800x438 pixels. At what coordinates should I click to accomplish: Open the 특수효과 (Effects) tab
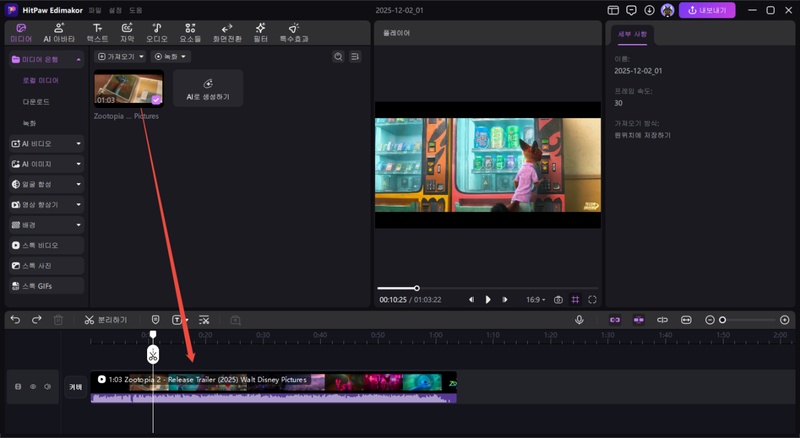294,33
